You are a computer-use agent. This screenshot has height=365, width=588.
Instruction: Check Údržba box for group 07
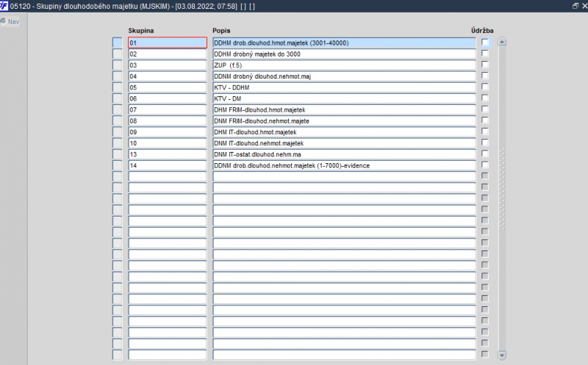[485, 109]
